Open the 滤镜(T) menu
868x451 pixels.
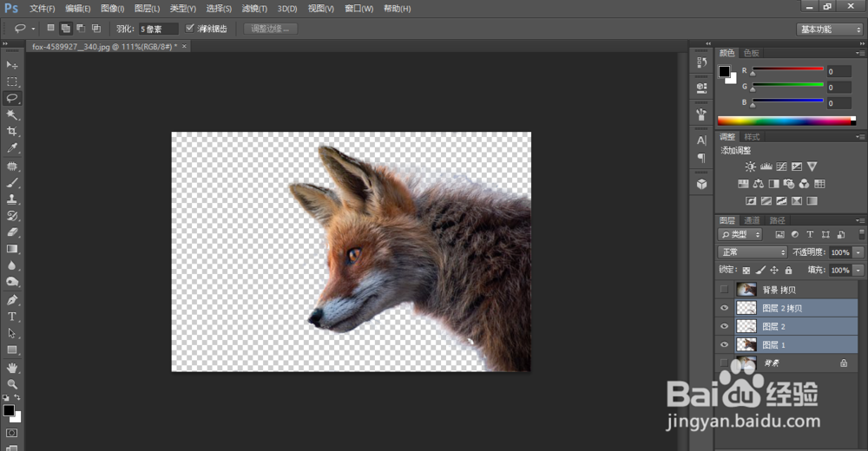click(254, 9)
